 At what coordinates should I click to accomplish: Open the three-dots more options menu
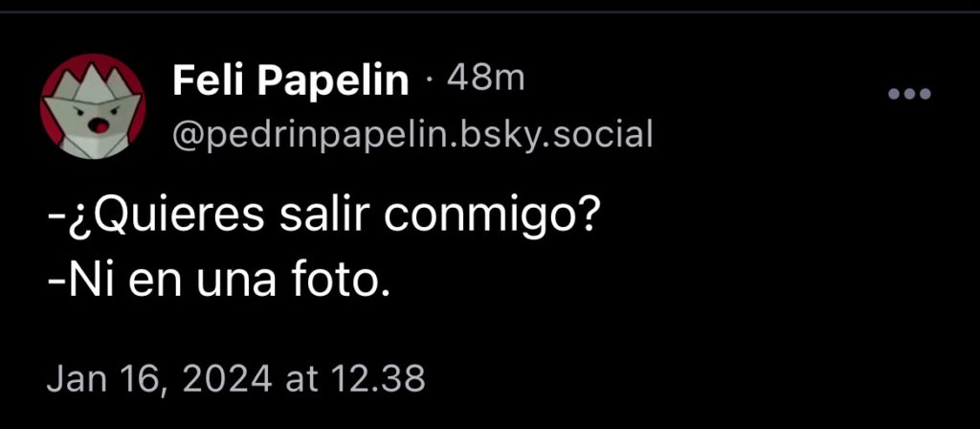910,95
